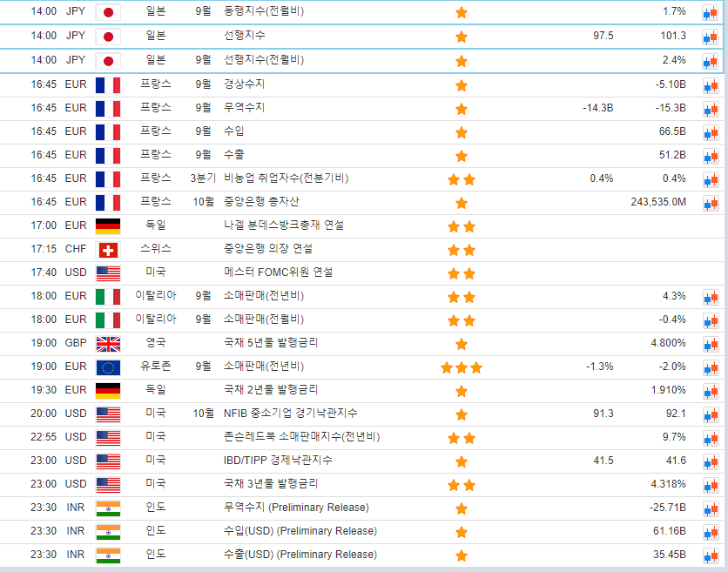The height and width of the screenshot is (572, 728).
Task: Click chart icon for 프랑스 중앙은행 총자산 row
Action: (711, 203)
